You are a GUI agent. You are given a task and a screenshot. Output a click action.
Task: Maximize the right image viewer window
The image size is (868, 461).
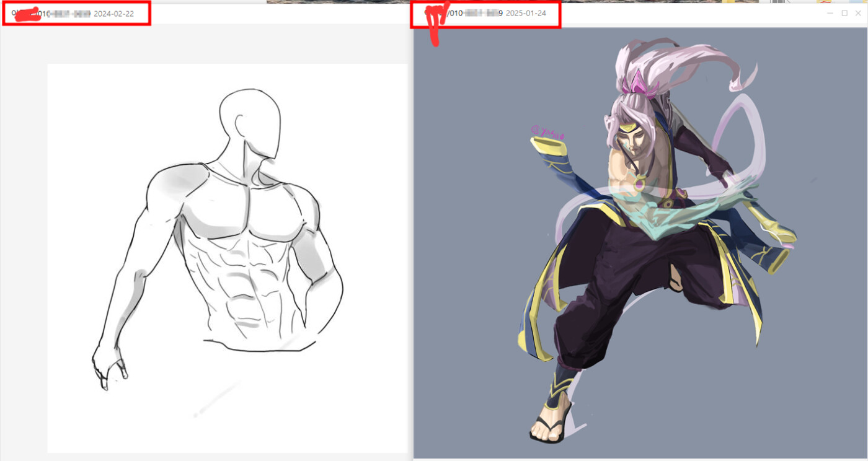pos(844,13)
